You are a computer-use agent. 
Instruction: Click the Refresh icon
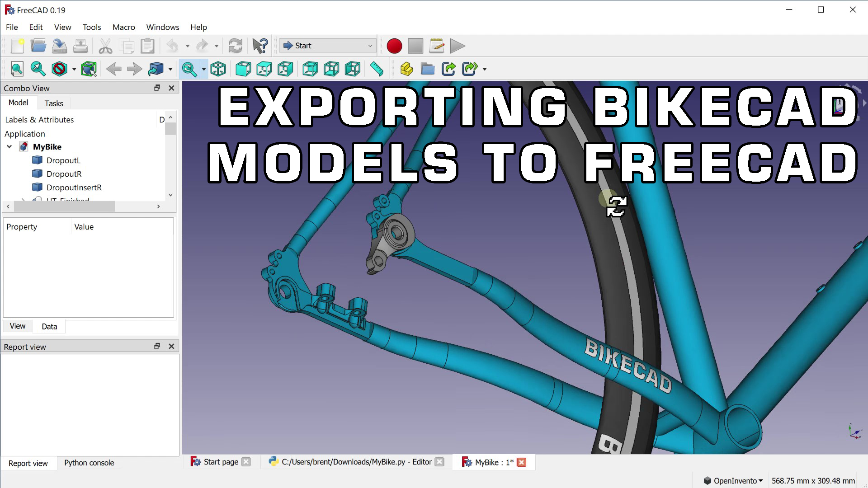pos(235,46)
